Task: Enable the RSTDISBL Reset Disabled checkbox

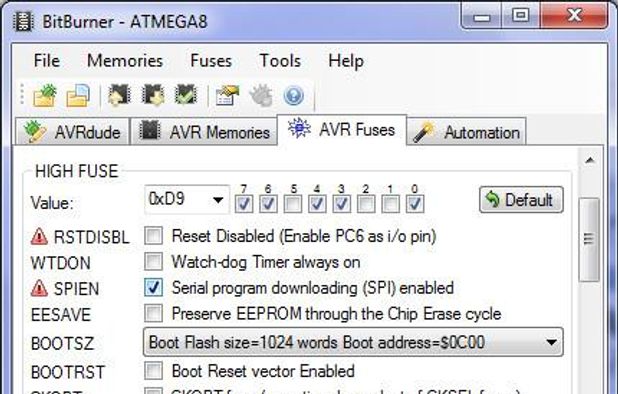Action: [x=153, y=236]
